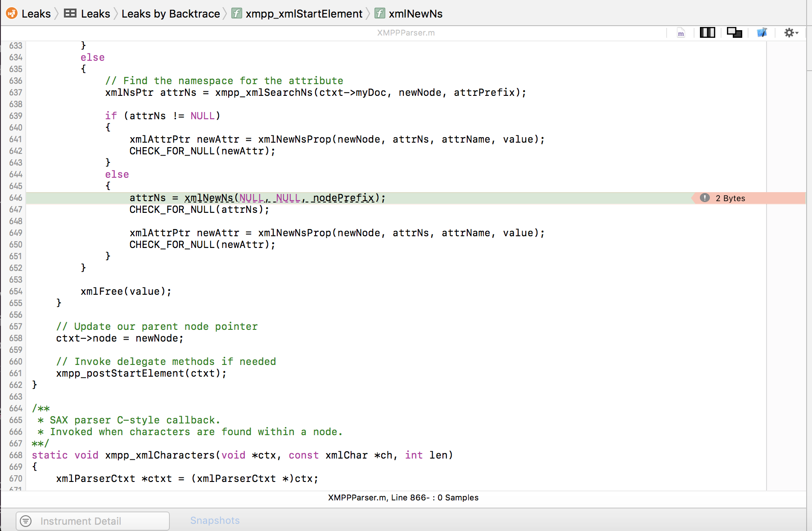The image size is (812, 531).
Task: Click 'ctxt->node = newNode;' on line 658
Action: click(120, 338)
